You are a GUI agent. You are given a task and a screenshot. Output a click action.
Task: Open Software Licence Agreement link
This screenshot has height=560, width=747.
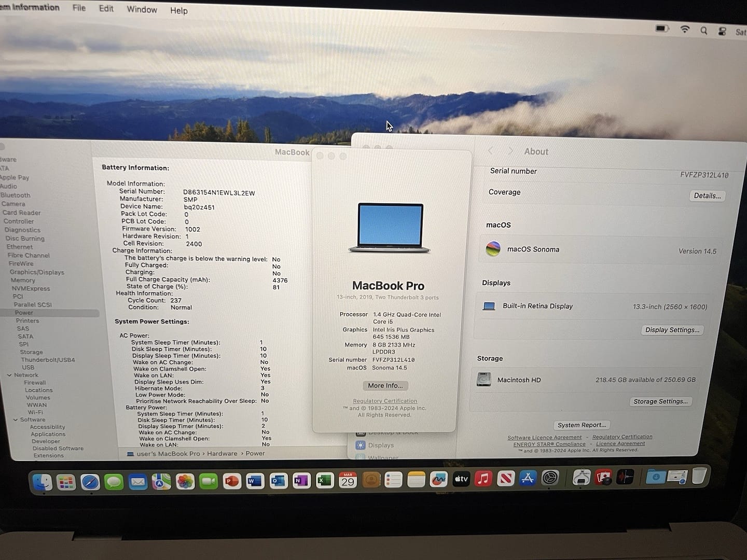[544, 438]
